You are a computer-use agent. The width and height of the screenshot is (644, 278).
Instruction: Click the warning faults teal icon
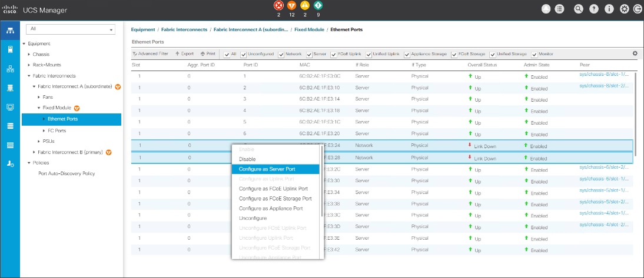(x=318, y=6)
